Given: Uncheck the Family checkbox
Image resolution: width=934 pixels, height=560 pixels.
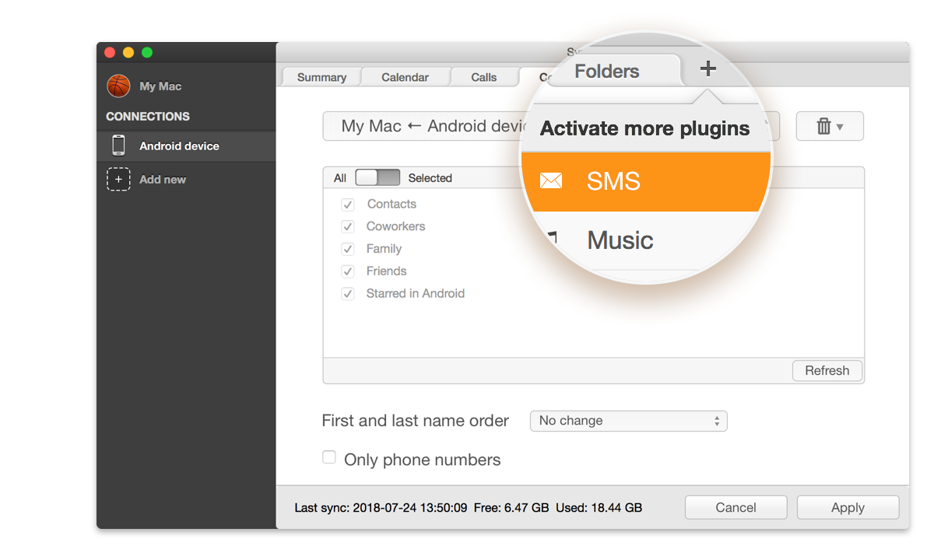Looking at the screenshot, I should [x=348, y=250].
